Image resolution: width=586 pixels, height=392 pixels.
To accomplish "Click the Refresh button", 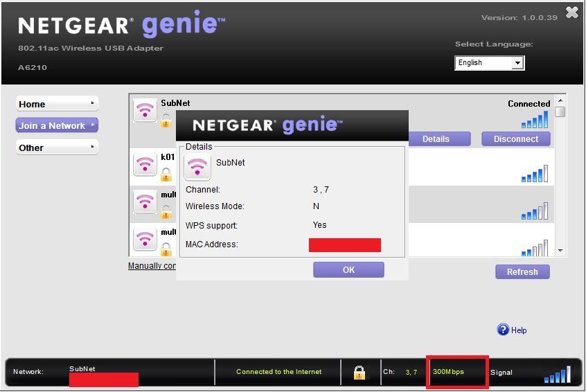I will 522,271.
